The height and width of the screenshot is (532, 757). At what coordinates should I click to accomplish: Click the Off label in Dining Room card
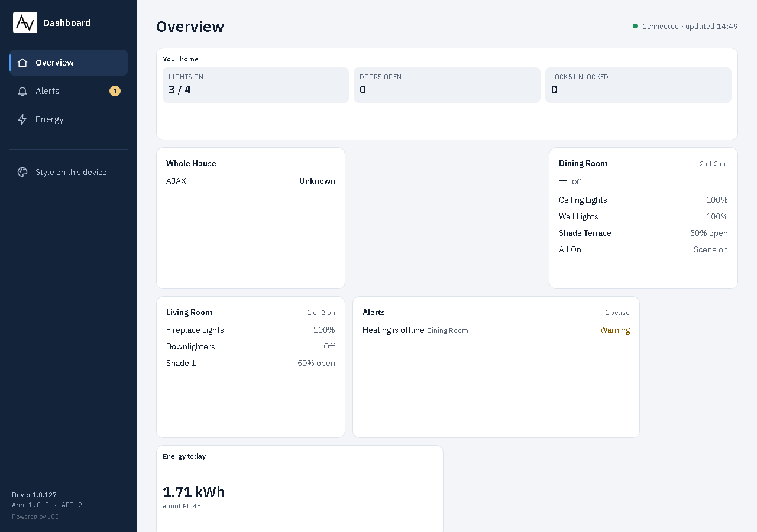(577, 182)
